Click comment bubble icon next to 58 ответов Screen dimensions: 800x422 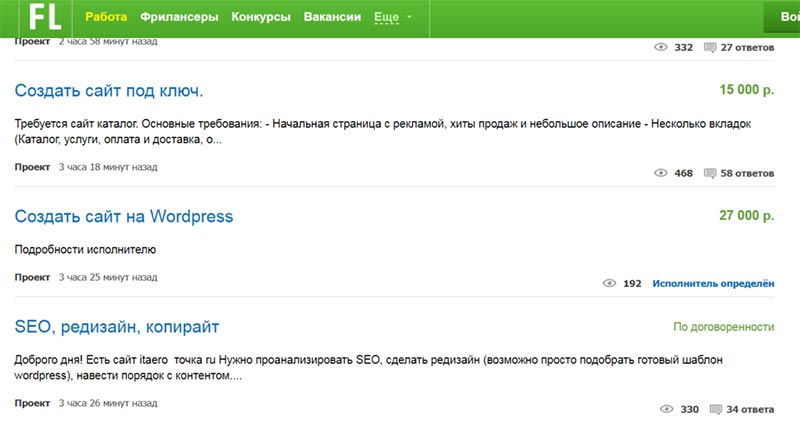coord(711,173)
